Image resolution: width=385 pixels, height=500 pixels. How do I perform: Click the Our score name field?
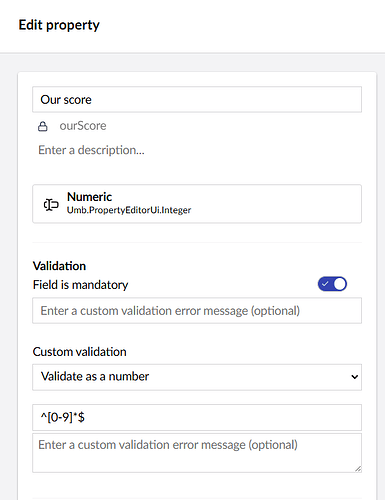[x=197, y=100]
